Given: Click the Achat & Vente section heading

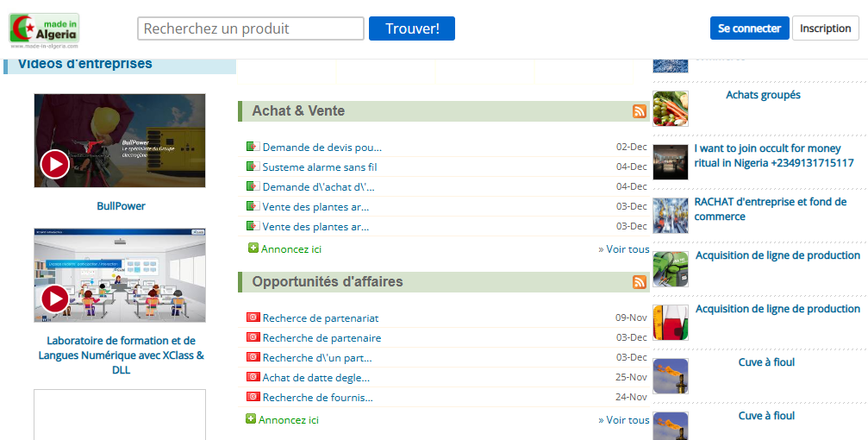Looking at the screenshot, I should (x=298, y=110).
